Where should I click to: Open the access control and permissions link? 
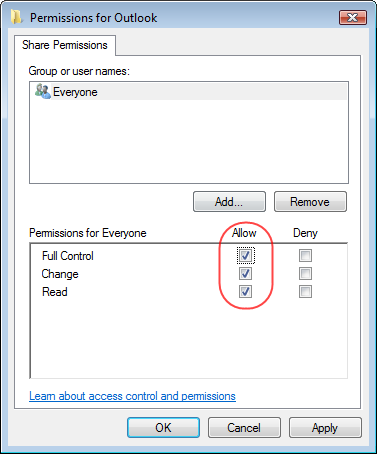(132, 396)
